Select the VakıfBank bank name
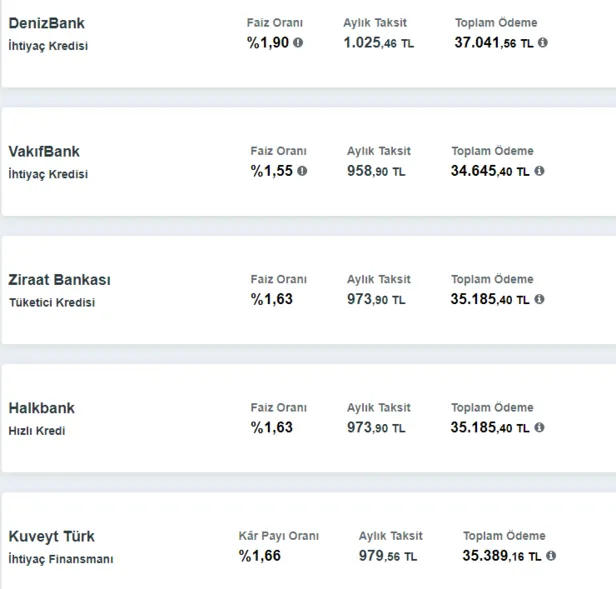Screen dimensions: 616x589 pos(44,152)
